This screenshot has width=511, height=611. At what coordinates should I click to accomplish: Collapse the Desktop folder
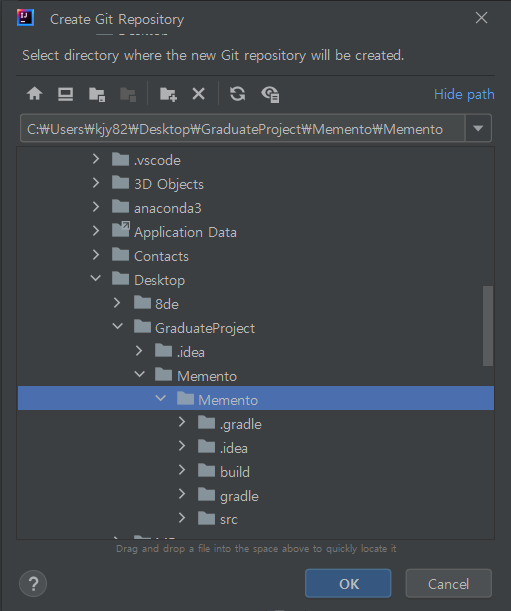tap(96, 278)
